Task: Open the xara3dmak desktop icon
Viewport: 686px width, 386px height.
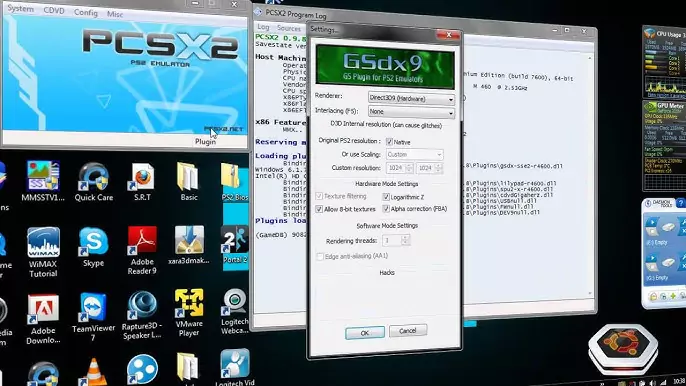Action: [x=189, y=245]
